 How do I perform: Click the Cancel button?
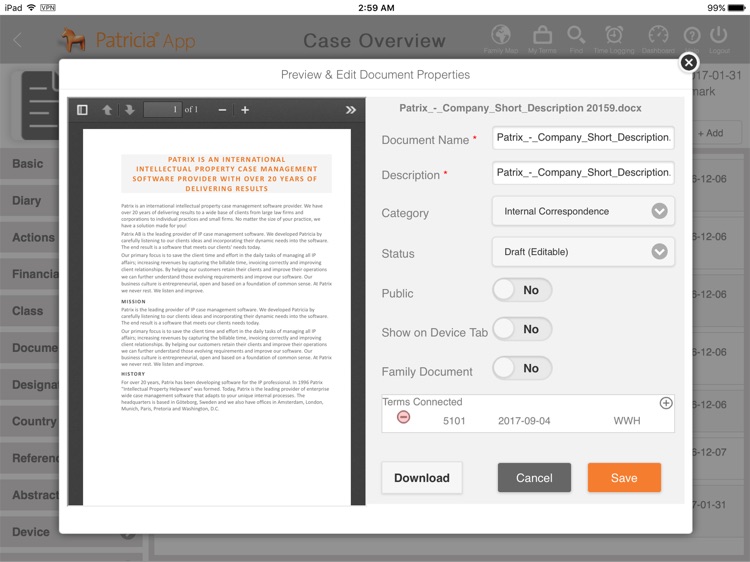point(534,477)
